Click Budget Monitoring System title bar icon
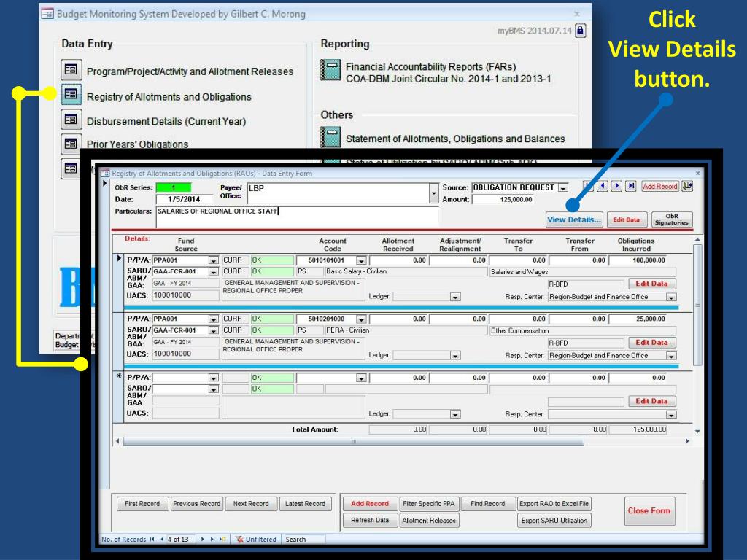This screenshot has height=560, width=747. pos(47,14)
